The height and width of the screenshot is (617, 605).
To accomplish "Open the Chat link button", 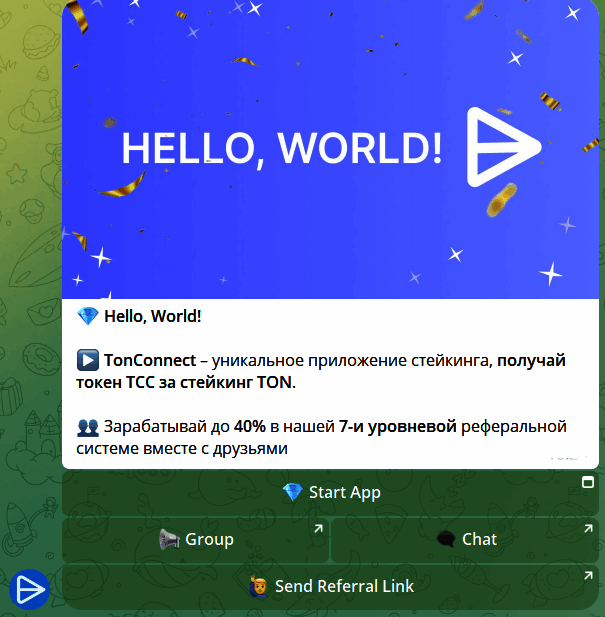I will tap(465, 539).
